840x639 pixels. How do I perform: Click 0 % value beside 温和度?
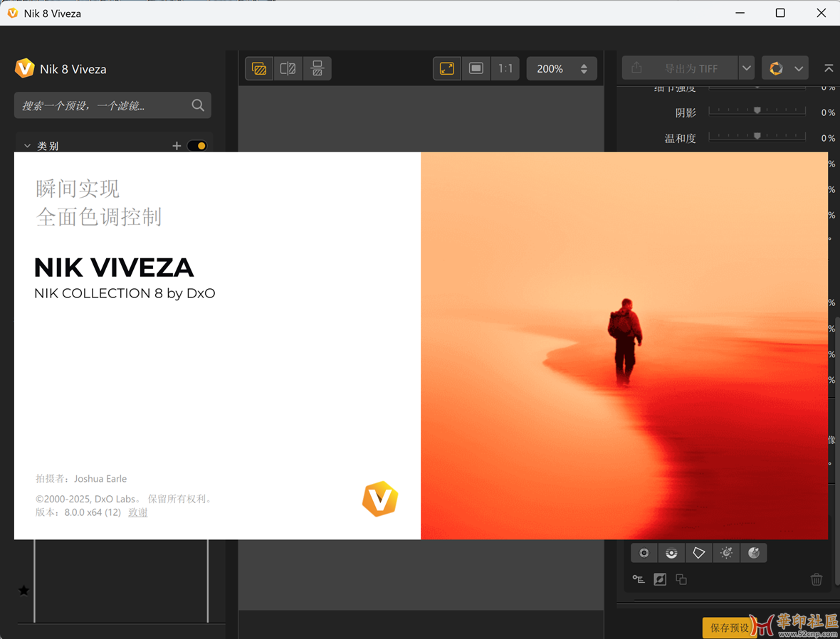(828, 138)
